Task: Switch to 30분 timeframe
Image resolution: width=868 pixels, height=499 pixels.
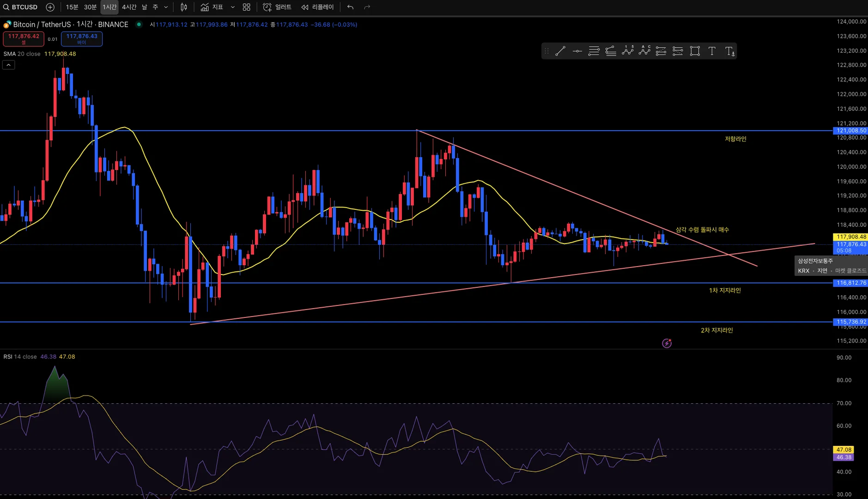Action: [x=90, y=7]
